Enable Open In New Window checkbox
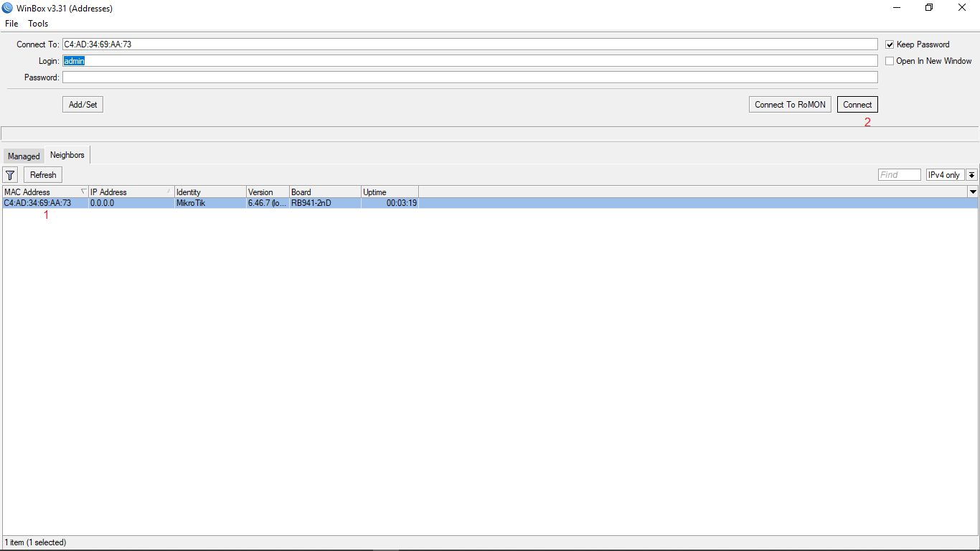 click(890, 61)
